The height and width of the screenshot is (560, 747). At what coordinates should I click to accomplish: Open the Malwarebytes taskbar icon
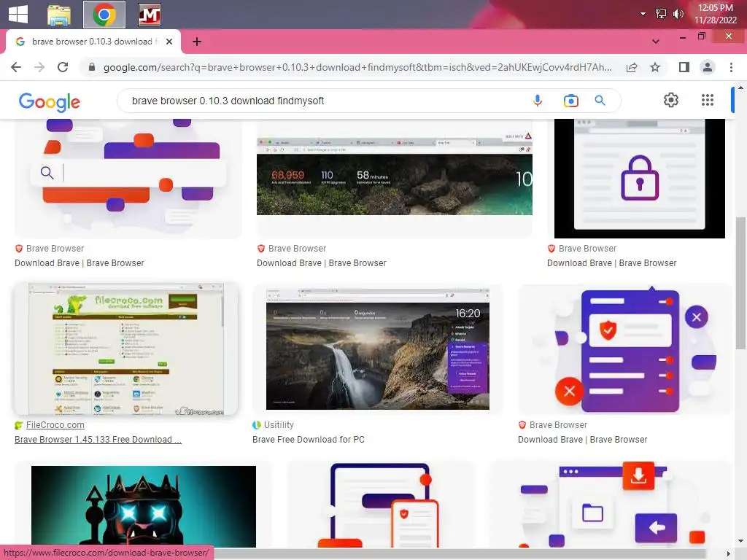(149, 15)
